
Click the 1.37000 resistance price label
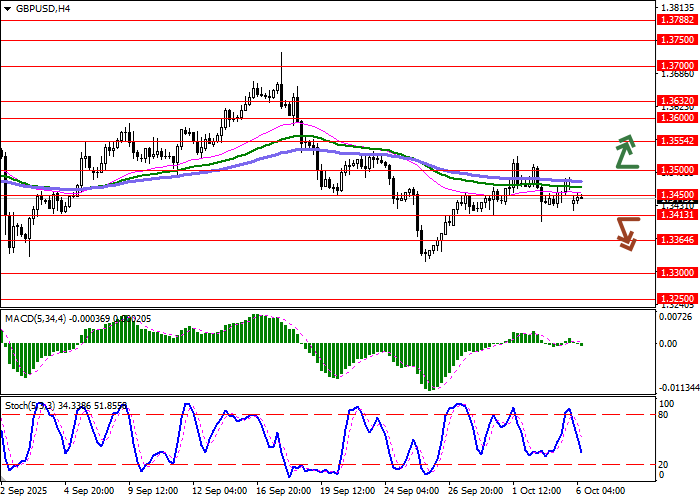click(676, 65)
